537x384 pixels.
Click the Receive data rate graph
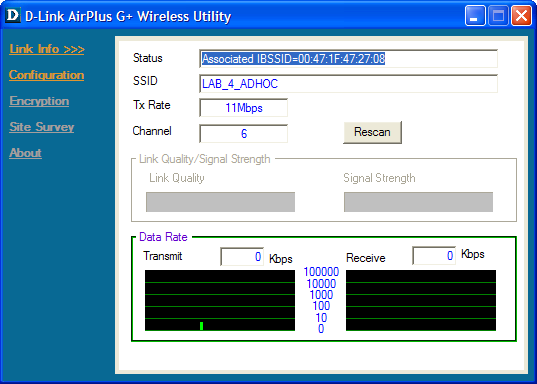421,300
